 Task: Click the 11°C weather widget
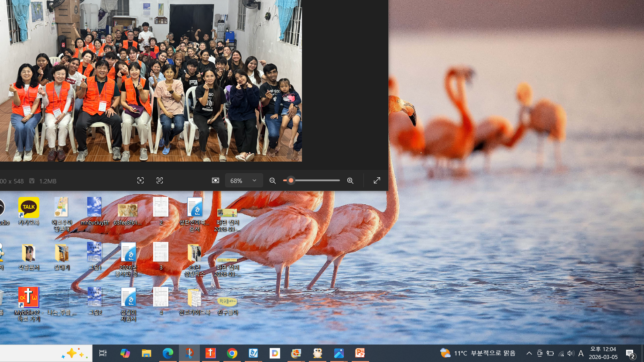478,353
